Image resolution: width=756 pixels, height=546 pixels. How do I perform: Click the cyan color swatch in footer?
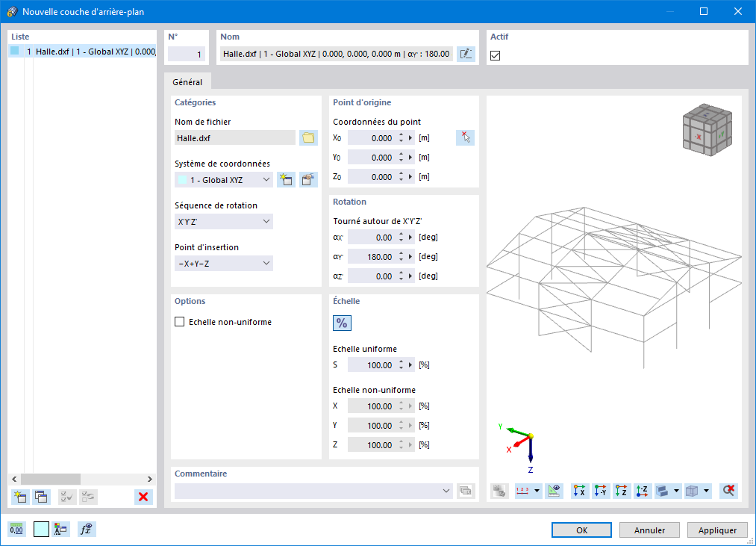coord(42,530)
